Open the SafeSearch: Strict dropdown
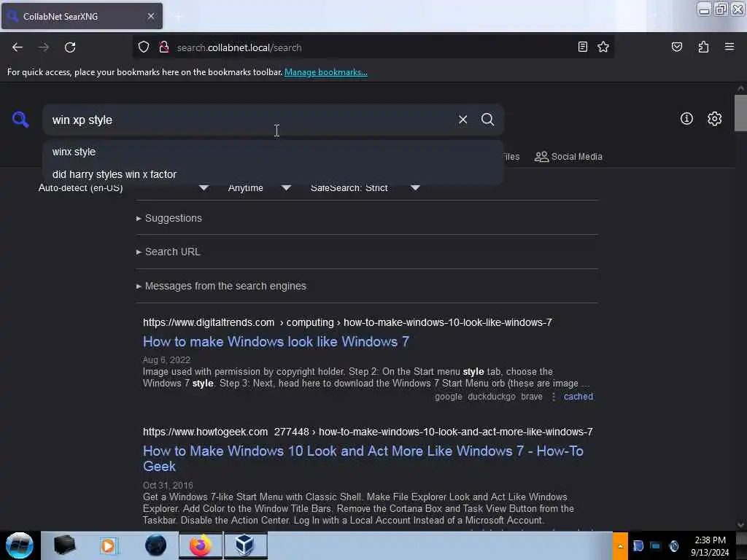747x560 pixels. (x=365, y=187)
